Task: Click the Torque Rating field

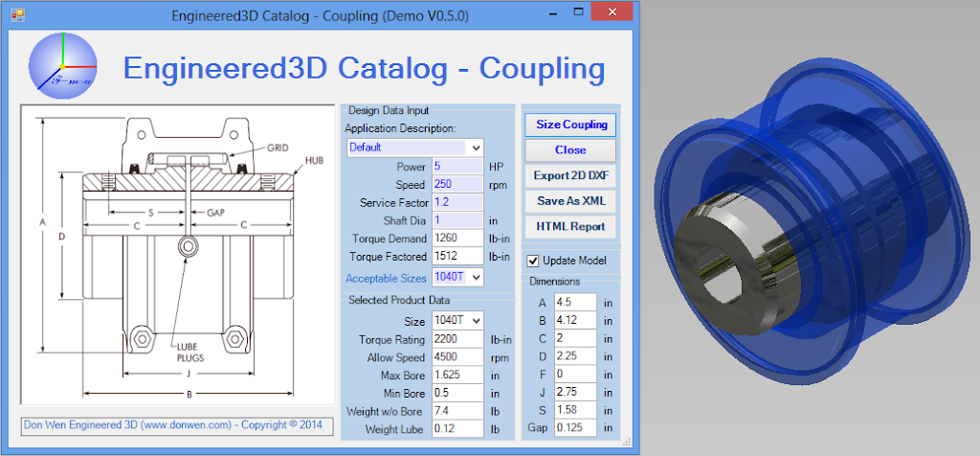Action: point(457,340)
